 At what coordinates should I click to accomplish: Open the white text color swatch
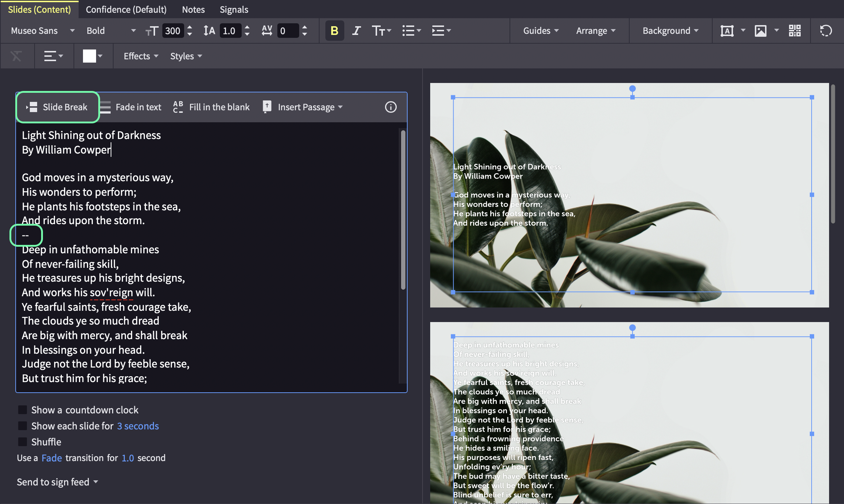coord(89,56)
